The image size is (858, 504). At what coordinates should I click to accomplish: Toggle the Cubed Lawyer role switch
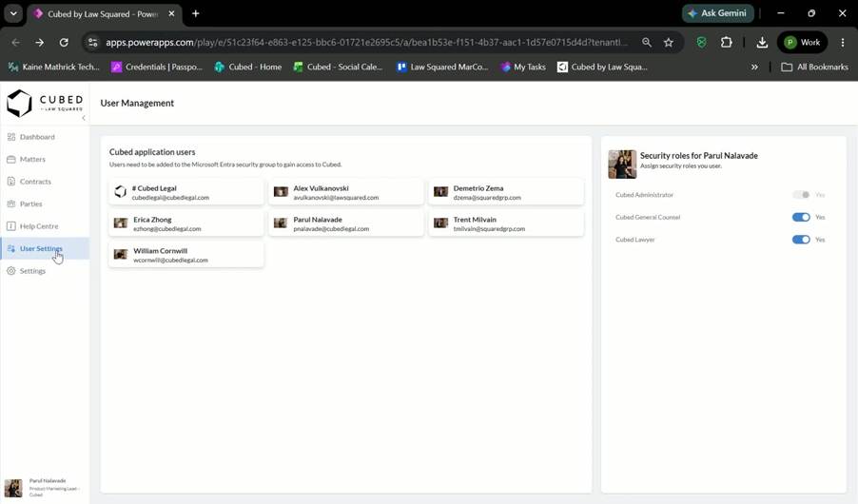point(801,240)
